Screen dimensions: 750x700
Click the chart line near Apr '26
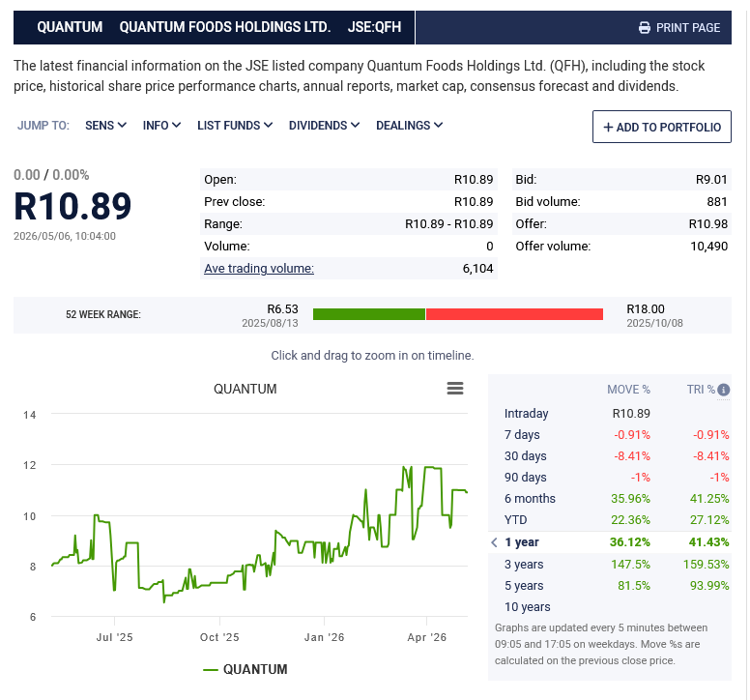click(426, 467)
